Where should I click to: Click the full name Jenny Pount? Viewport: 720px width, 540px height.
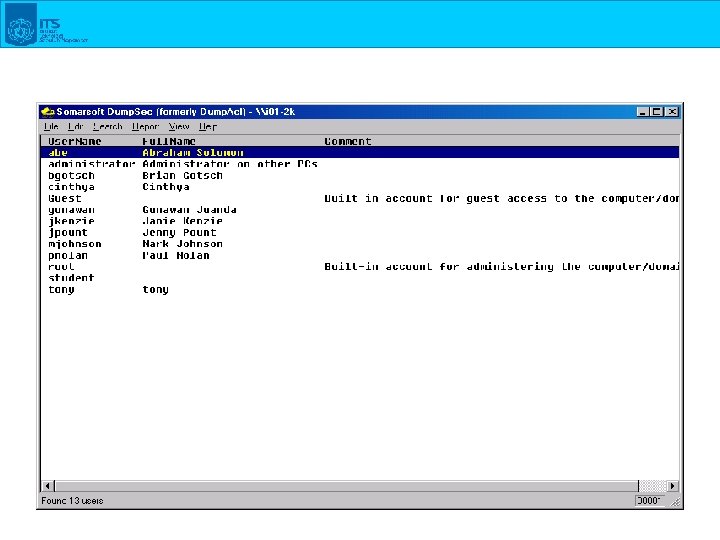coord(179,232)
